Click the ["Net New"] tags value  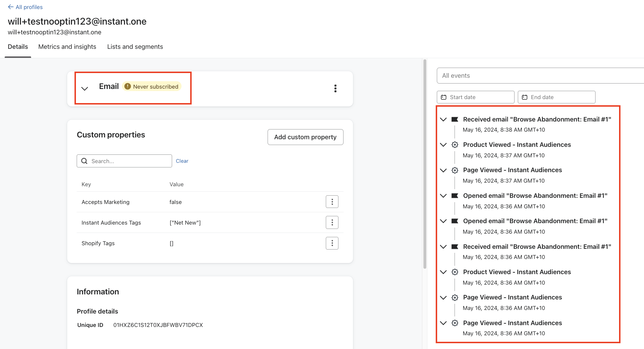(185, 223)
